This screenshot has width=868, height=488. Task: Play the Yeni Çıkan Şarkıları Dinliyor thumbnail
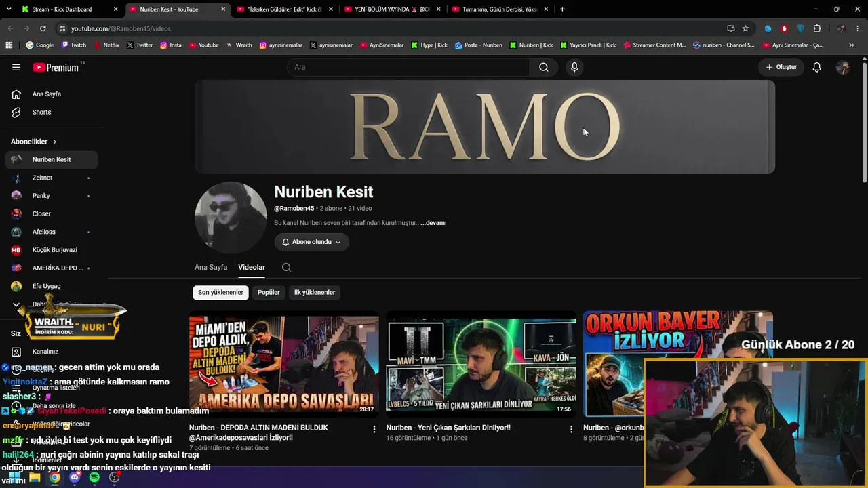click(481, 364)
